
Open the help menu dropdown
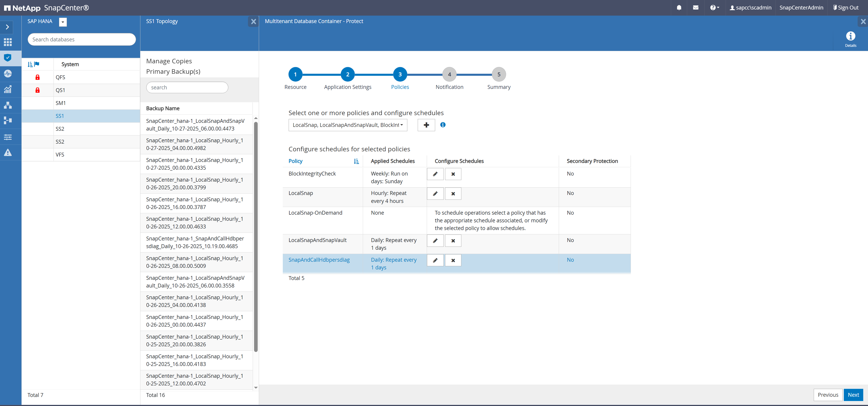[714, 7]
